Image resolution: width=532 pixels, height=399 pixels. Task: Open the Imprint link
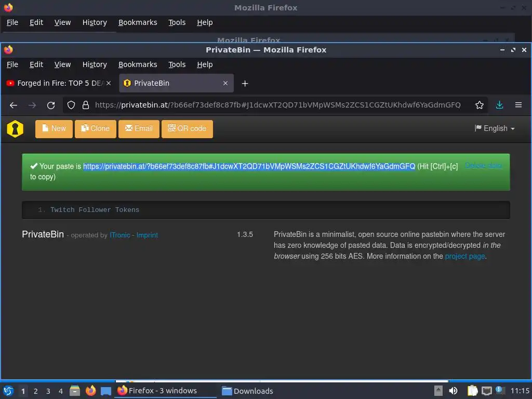coord(147,235)
